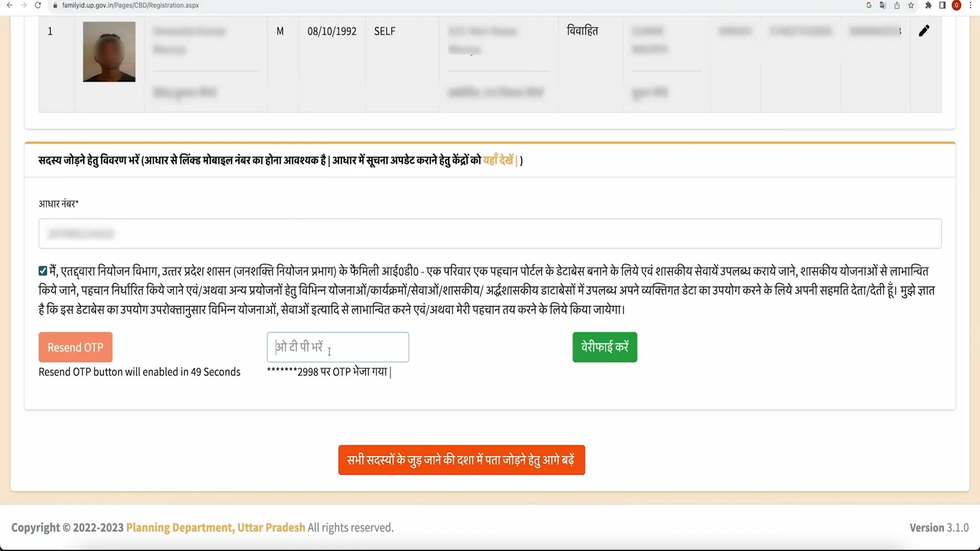Viewport: 980px width, 551px height.
Task: Click the share icon in the toolbar
Action: [x=897, y=6]
